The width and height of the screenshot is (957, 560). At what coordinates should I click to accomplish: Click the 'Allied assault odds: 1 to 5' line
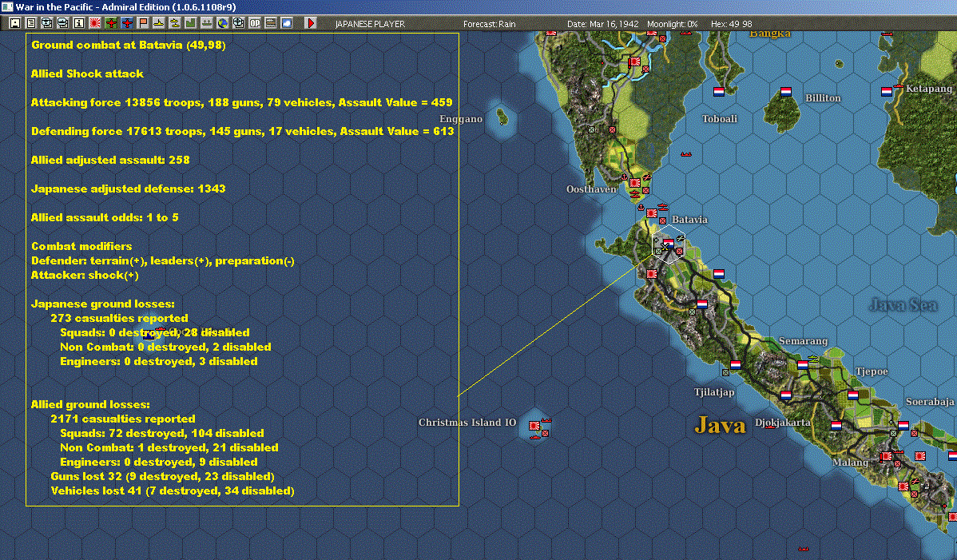click(x=105, y=218)
